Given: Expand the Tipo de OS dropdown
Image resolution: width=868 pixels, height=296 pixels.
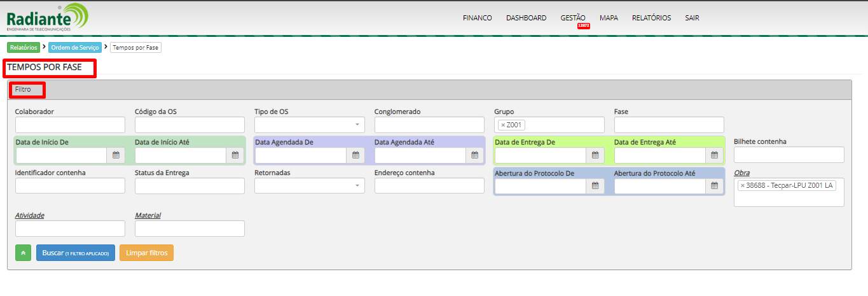Looking at the screenshot, I should point(309,125).
